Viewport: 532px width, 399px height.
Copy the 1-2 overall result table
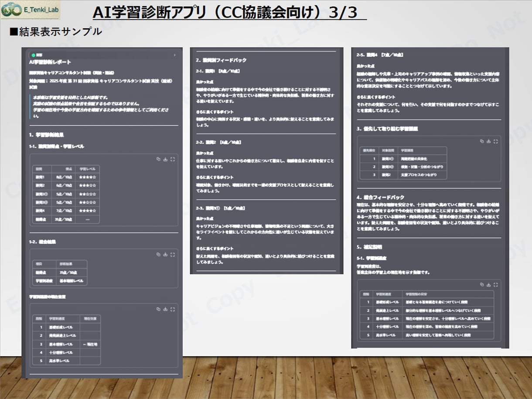click(x=158, y=254)
